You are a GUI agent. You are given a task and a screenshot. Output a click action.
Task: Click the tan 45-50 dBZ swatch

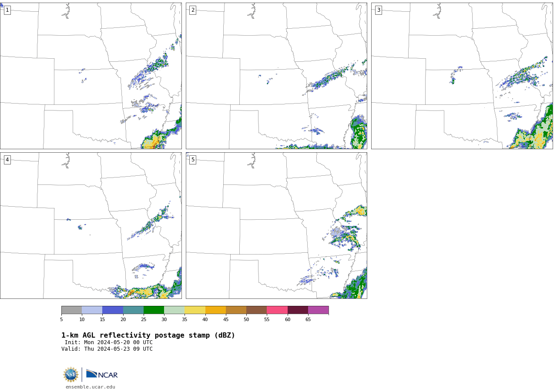pyautogui.click(x=236, y=310)
